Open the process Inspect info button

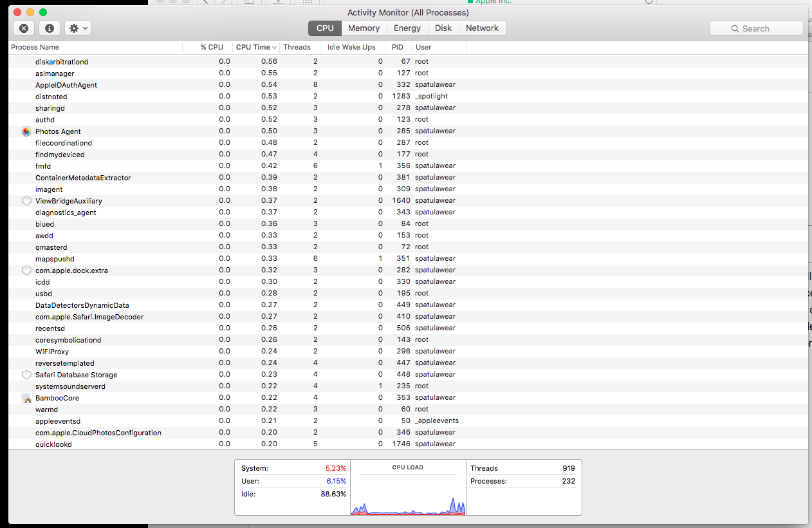pos(49,28)
